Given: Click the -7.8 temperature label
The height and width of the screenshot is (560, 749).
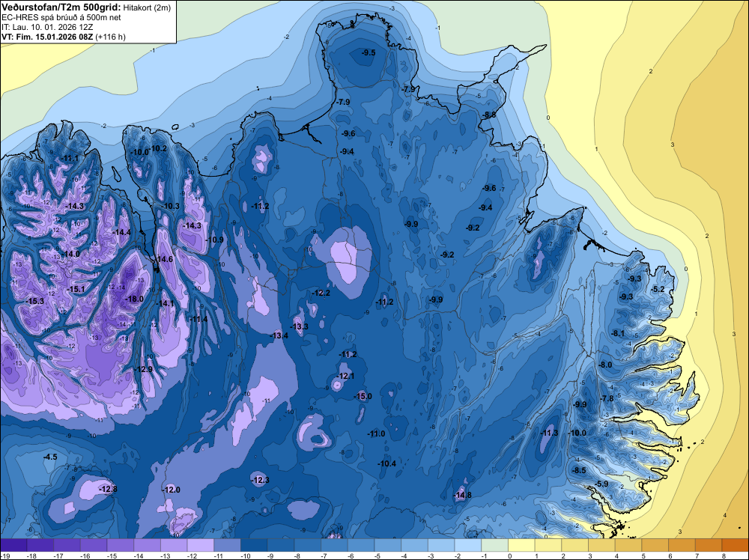Looking at the screenshot, I should click(607, 398).
